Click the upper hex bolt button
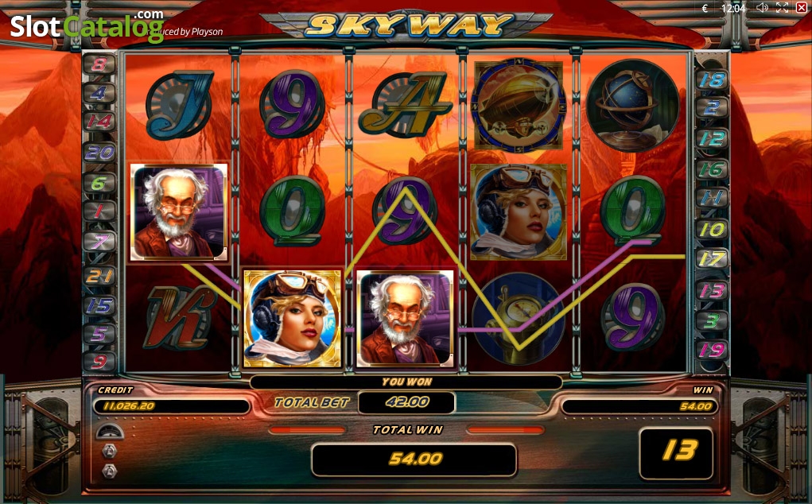This screenshot has width=812, height=504. (109, 452)
